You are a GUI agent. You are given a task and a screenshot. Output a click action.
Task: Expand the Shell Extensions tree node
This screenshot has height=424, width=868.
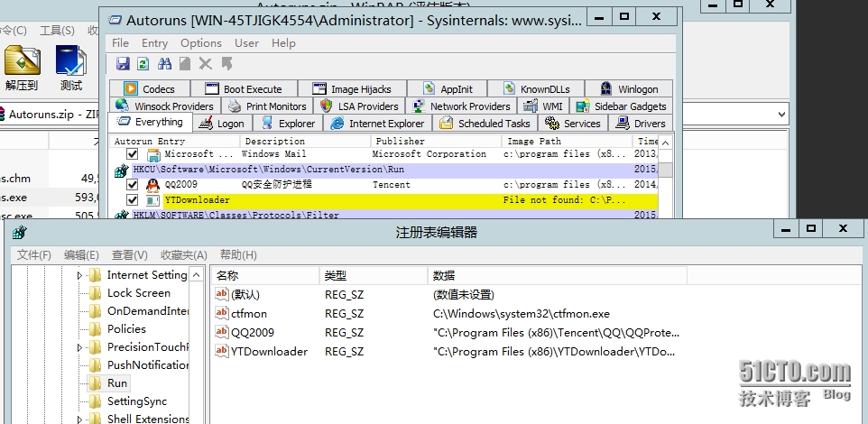click(79, 419)
